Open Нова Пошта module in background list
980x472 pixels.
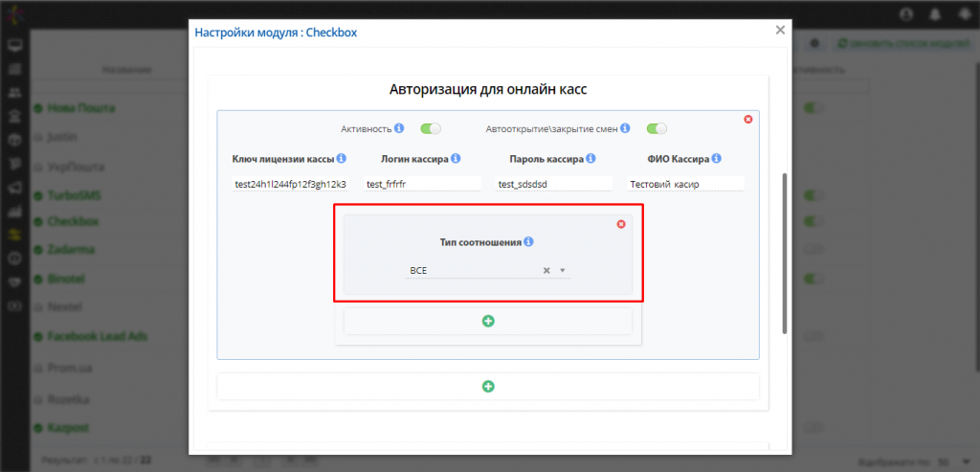tap(80, 108)
